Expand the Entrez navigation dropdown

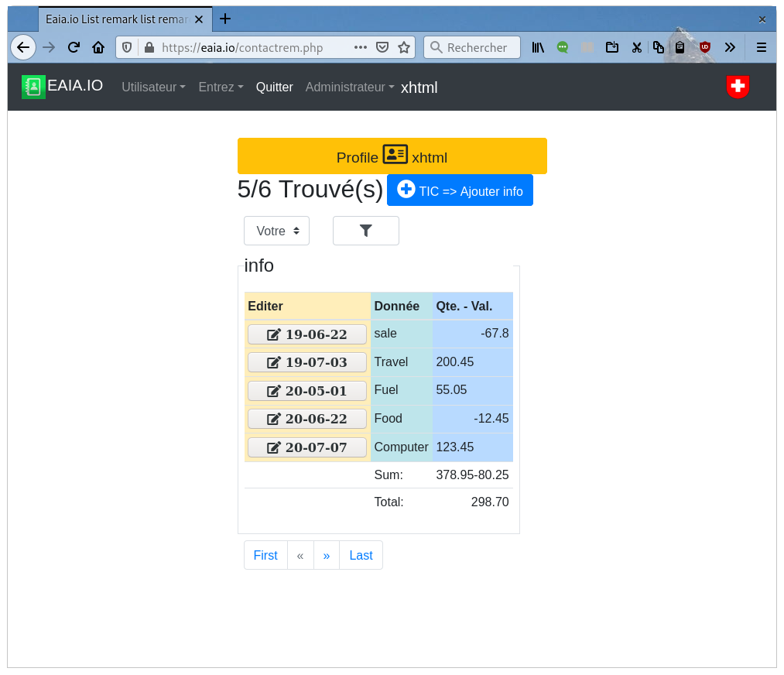[221, 87]
